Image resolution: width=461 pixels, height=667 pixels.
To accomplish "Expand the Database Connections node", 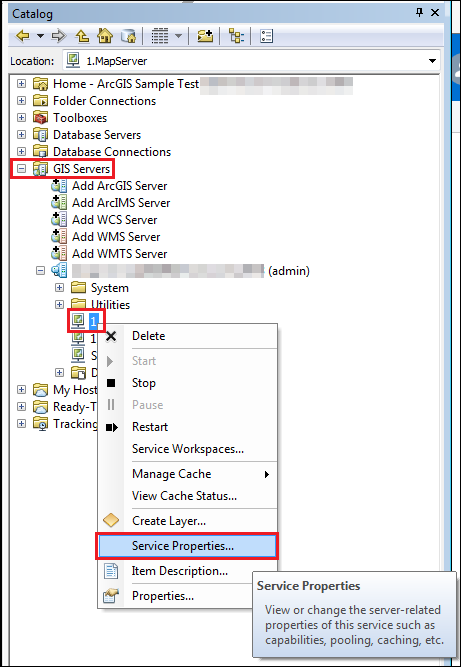I will [21, 152].
